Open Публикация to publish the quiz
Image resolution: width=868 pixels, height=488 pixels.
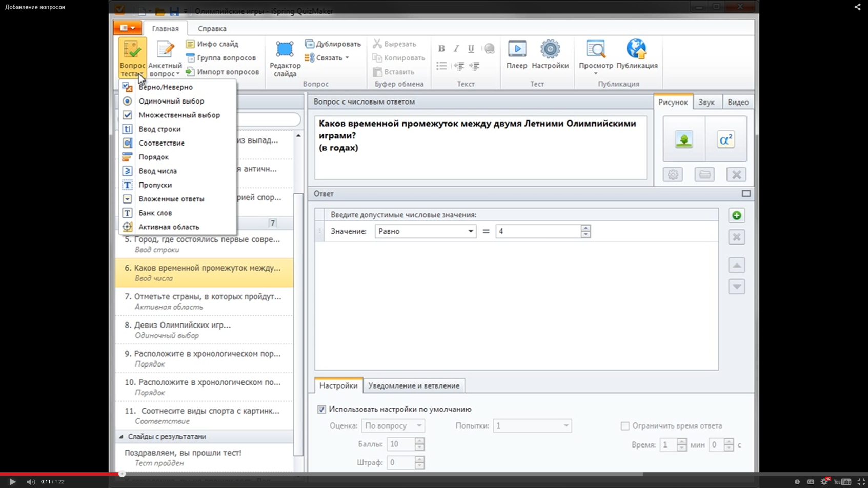click(x=637, y=55)
